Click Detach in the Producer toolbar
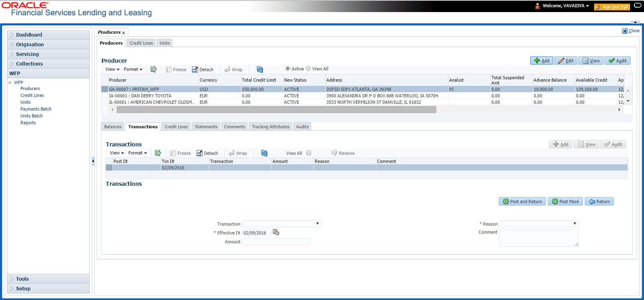The height and width of the screenshot is (300, 644). [202, 70]
